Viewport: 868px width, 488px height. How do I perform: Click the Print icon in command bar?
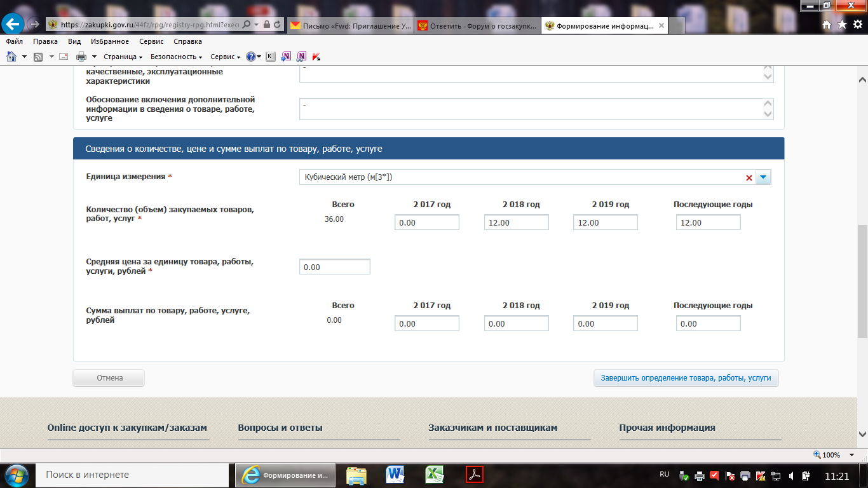tap(81, 57)
